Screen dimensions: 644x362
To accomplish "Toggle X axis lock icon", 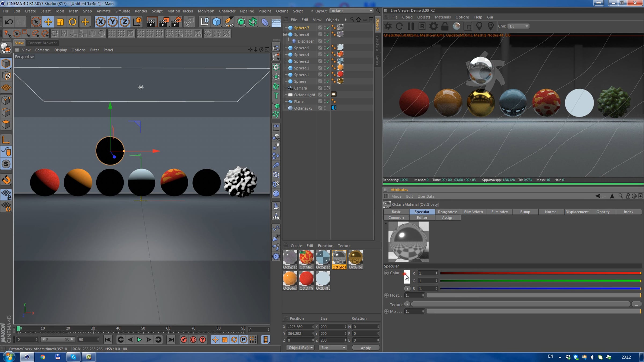I will [x=100, y=22].
